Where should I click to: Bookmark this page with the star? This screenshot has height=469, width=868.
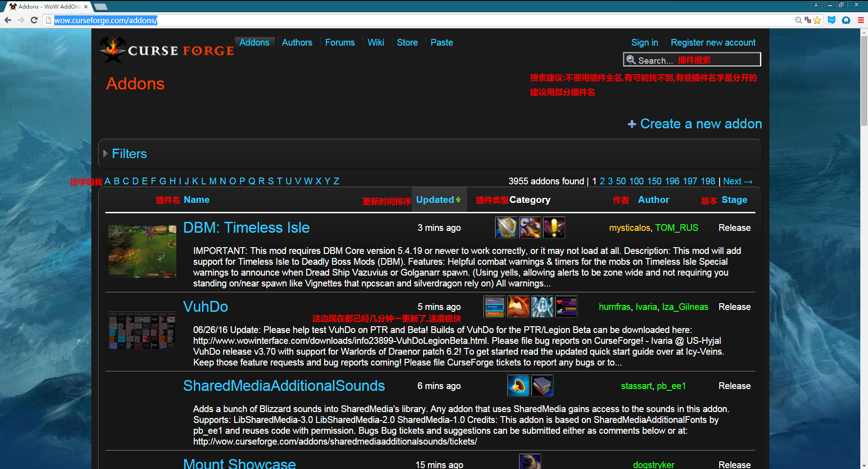[817, 20]
